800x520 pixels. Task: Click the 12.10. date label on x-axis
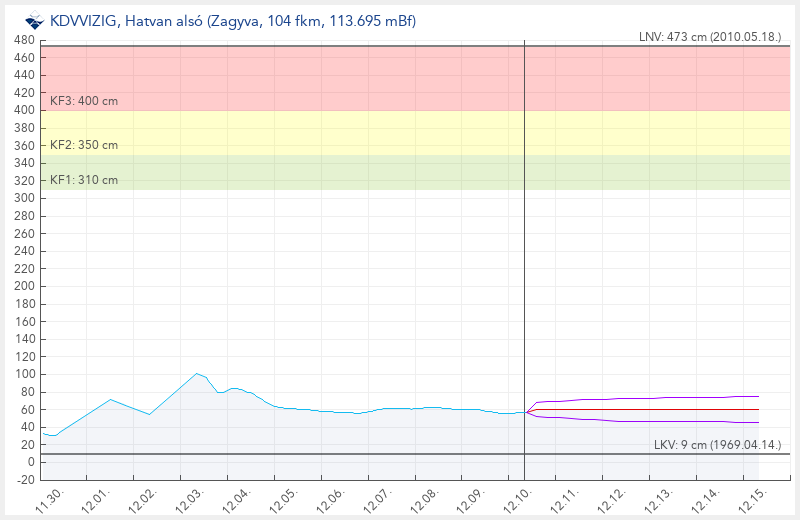[516, 497]
